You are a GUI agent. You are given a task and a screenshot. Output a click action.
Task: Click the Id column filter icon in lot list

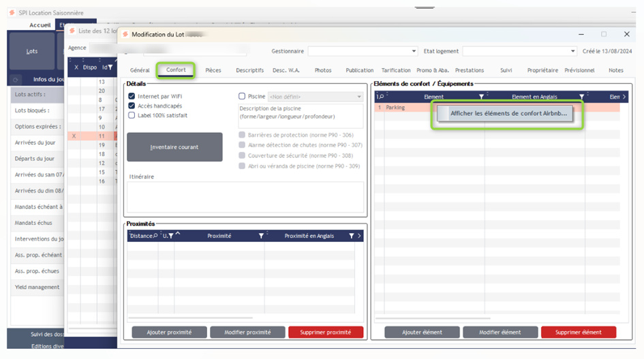tap(110, 67)
